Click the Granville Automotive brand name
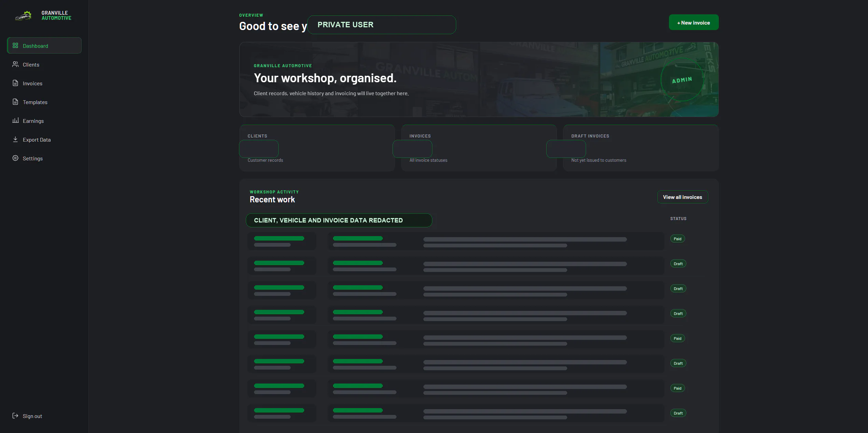Image resolution: width=868 pixels, height=433 pixels. pos(56,16)
